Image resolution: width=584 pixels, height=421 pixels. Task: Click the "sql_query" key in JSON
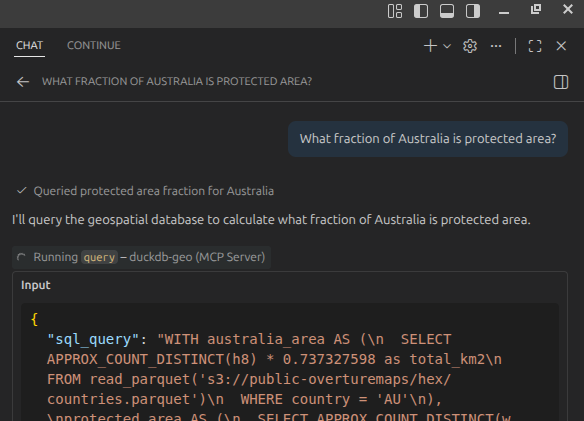[93, 339]
